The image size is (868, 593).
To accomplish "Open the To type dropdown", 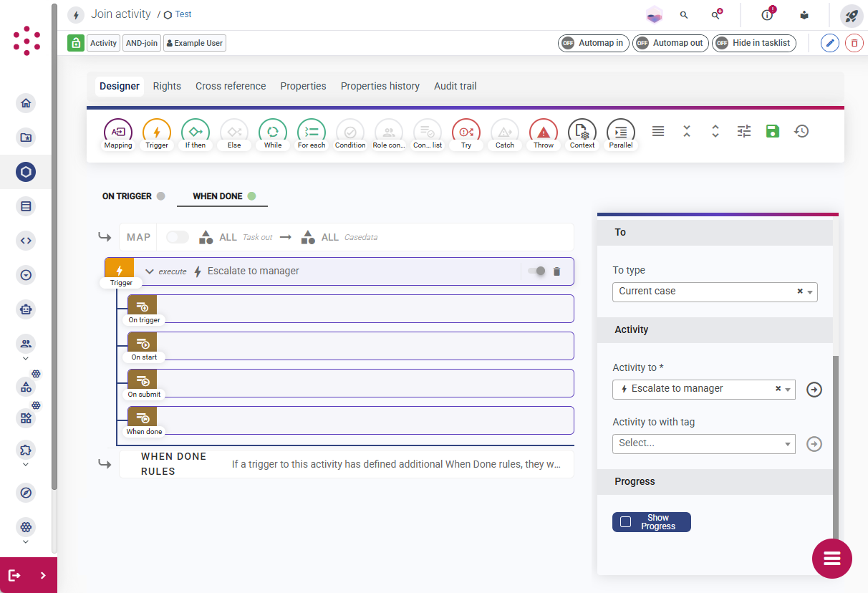I will pyautogui.click(x=715, y=291).
